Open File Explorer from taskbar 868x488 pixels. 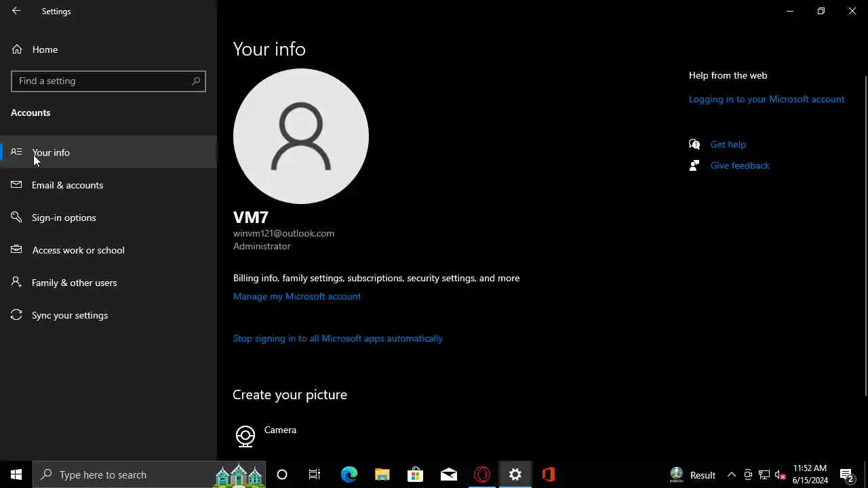pos(382,474)
